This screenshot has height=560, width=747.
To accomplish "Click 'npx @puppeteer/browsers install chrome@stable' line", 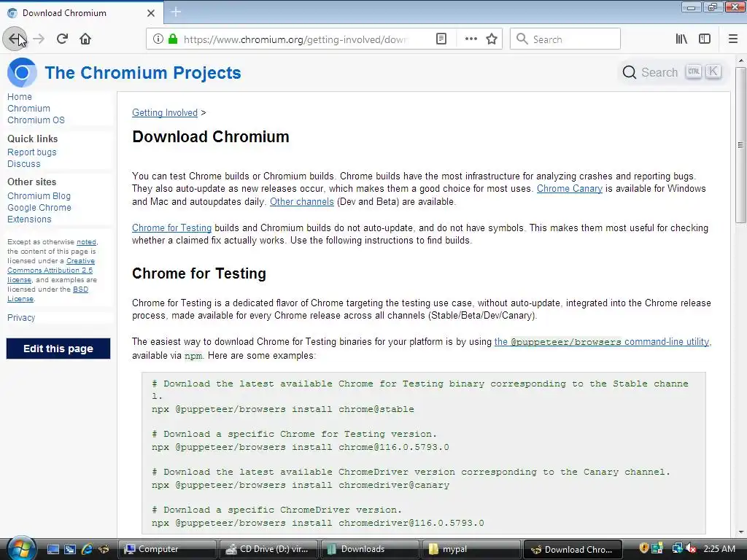I will 283,409.
